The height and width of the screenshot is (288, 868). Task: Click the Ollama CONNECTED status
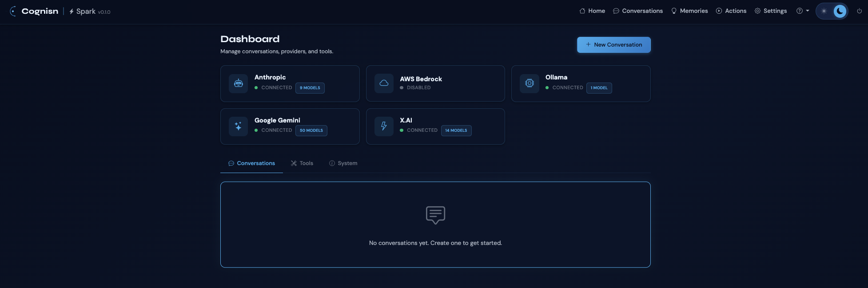564,88
